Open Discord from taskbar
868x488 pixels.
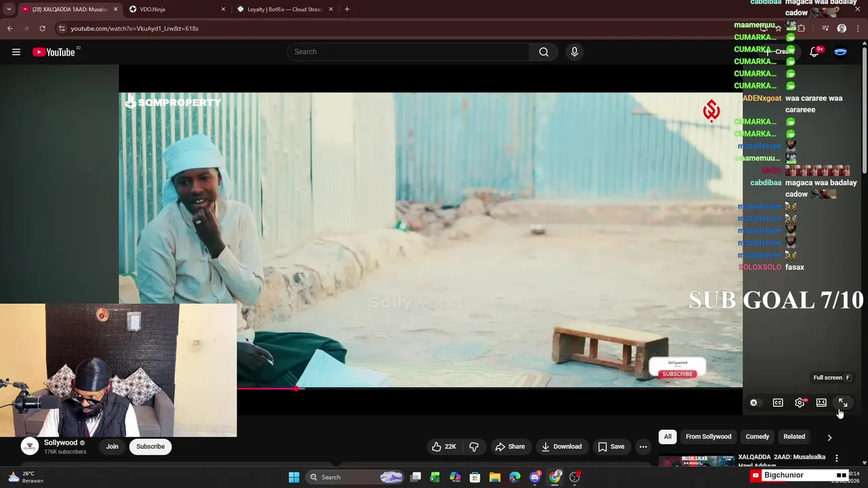[535, 477]
